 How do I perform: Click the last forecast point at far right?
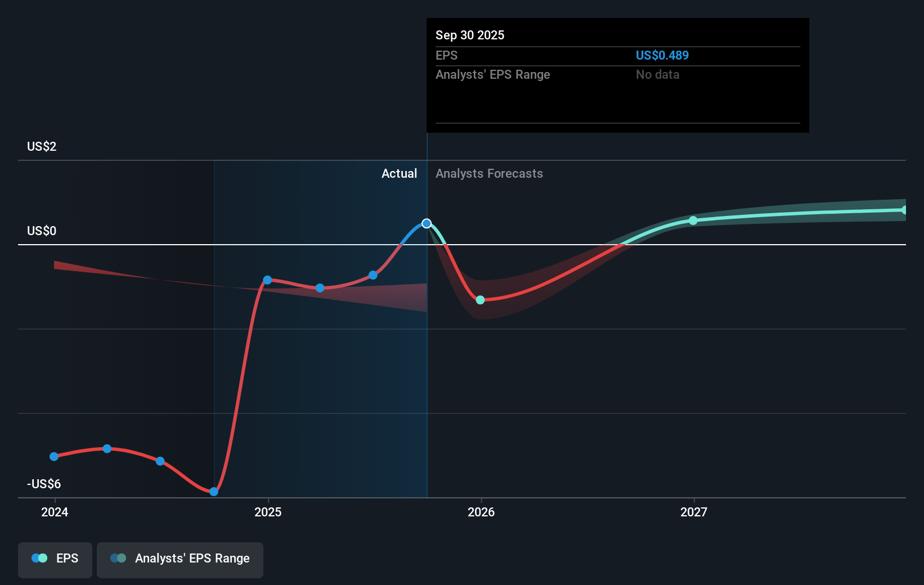(x=904, y=210)
